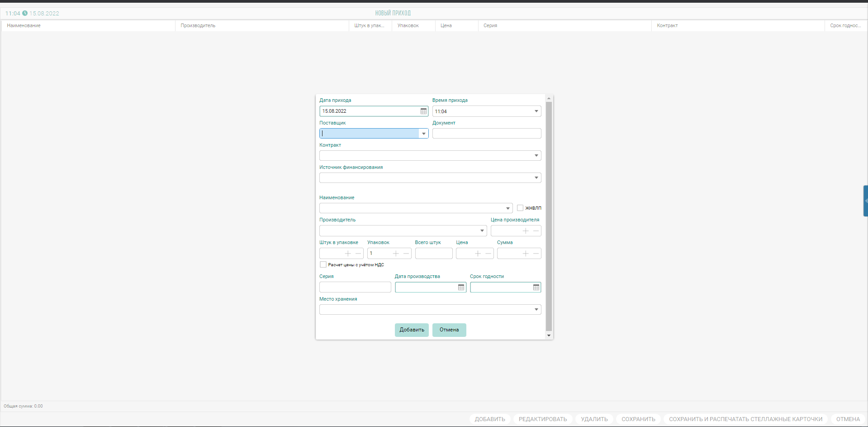Open Время прихода time dropdown
Screen dimensions: 868x427
coord(536,111)
